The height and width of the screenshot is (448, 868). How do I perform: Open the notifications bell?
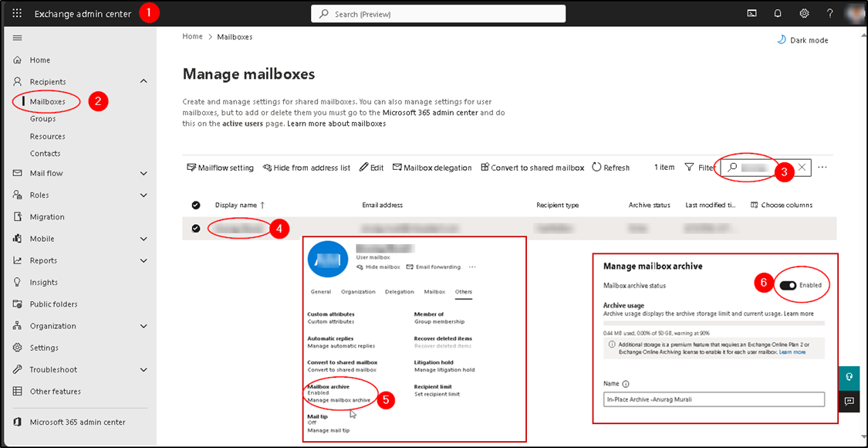point(778,14)
